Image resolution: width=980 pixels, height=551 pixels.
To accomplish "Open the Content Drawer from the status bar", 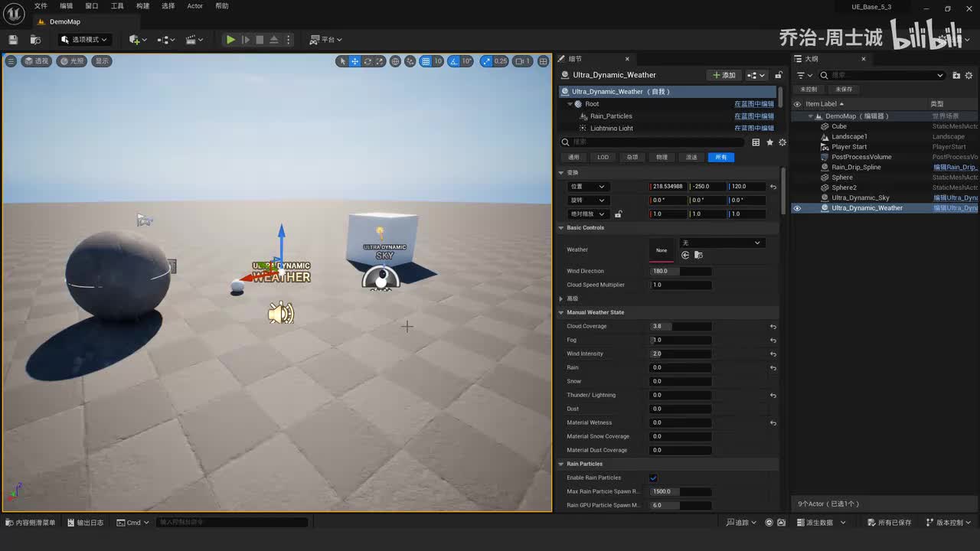I will pos(31,523).
